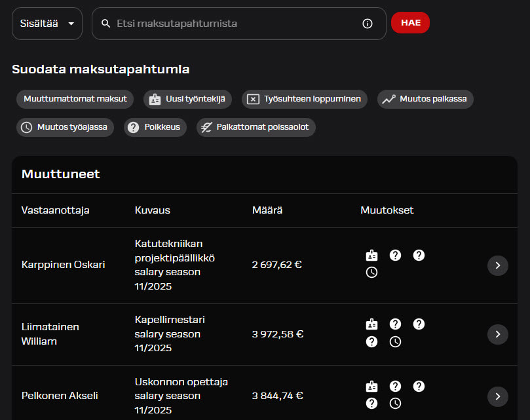The width and height of the screenshot is (530, 420).
Task: Open Pelkonen Akseli row chevron
Action: tap(497, 396)
